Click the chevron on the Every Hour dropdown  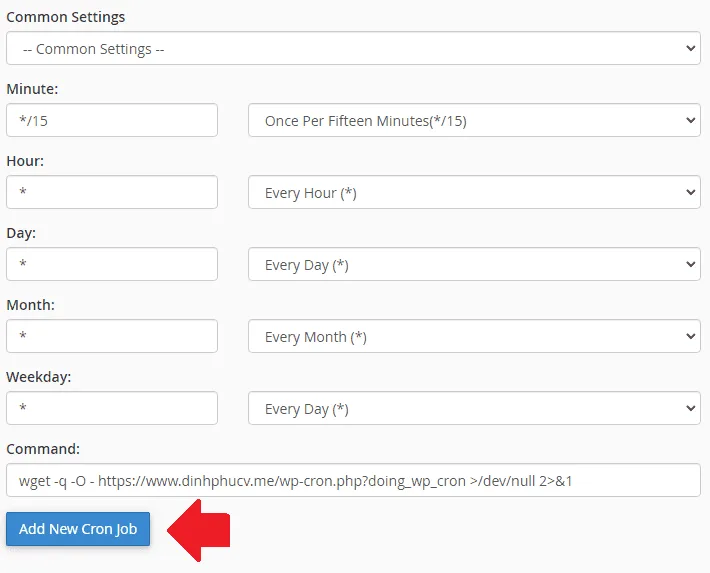pyautogui.click(x=690, y=193)
